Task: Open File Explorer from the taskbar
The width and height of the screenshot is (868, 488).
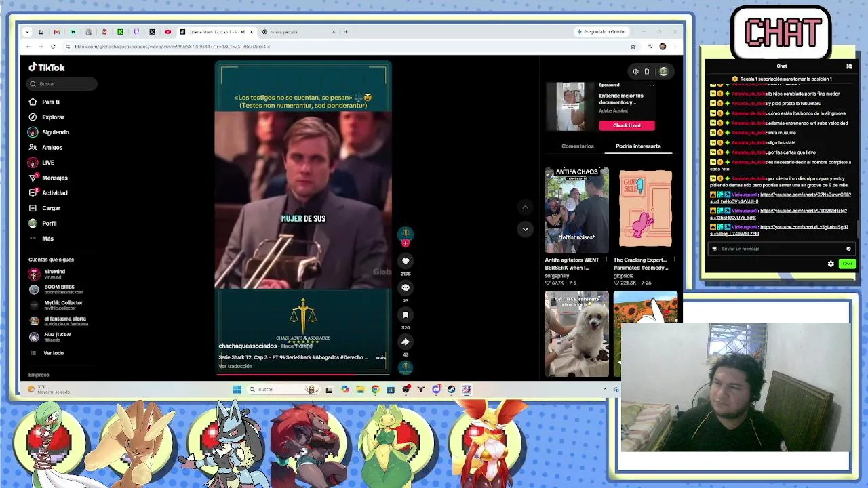Action: (360, 390)
